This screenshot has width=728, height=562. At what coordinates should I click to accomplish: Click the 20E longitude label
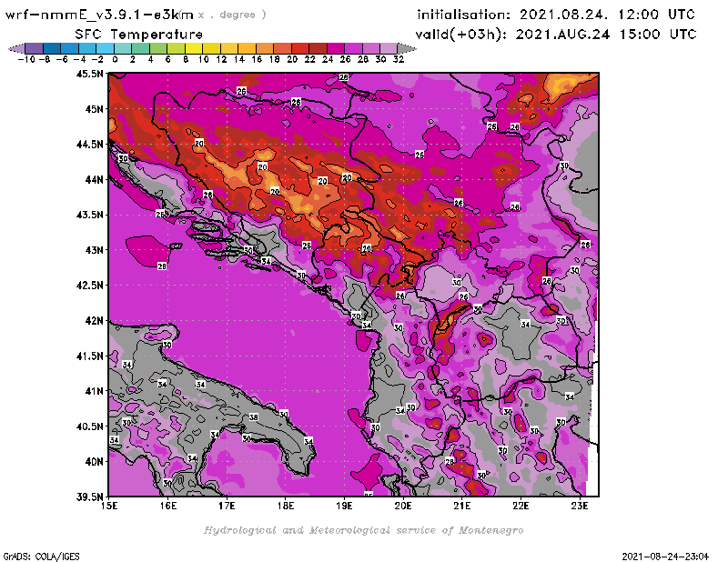pos(403,506)
